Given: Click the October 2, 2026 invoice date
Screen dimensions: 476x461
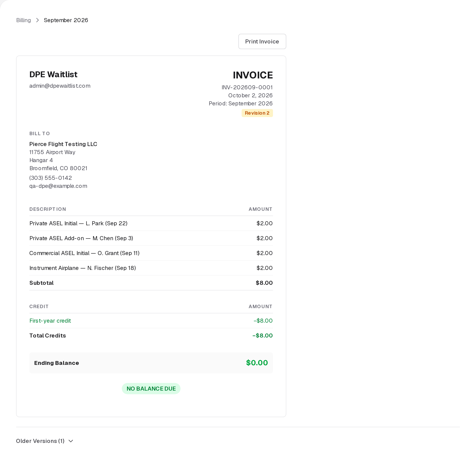Looking at the screenshot, I should 250,95.
